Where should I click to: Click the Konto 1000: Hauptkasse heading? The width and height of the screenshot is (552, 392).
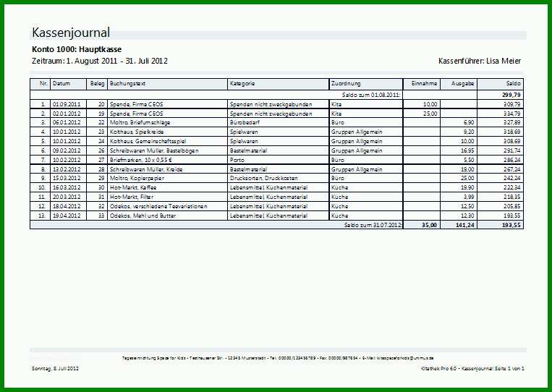(77, 49)
